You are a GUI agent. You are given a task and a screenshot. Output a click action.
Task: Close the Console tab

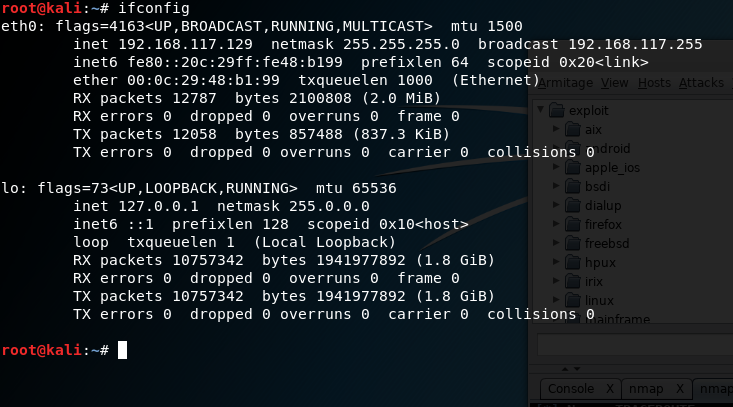pos(610,389)
